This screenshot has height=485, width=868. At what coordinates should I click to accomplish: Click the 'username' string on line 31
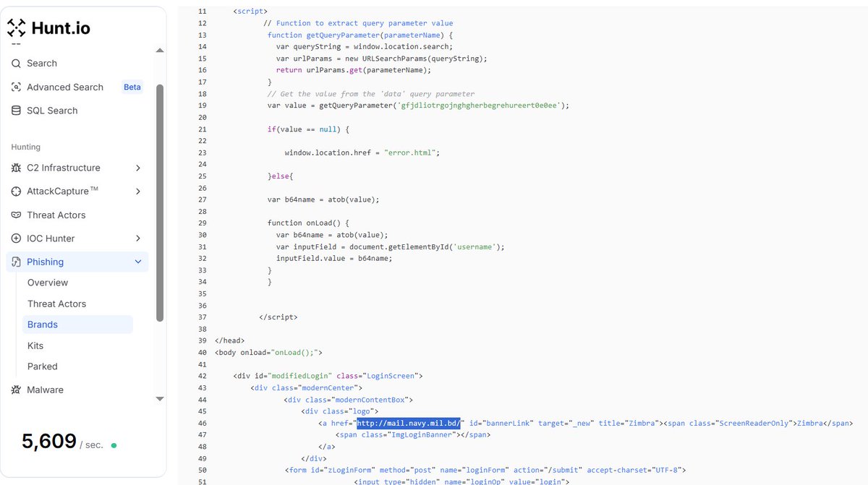coord(474,246)
